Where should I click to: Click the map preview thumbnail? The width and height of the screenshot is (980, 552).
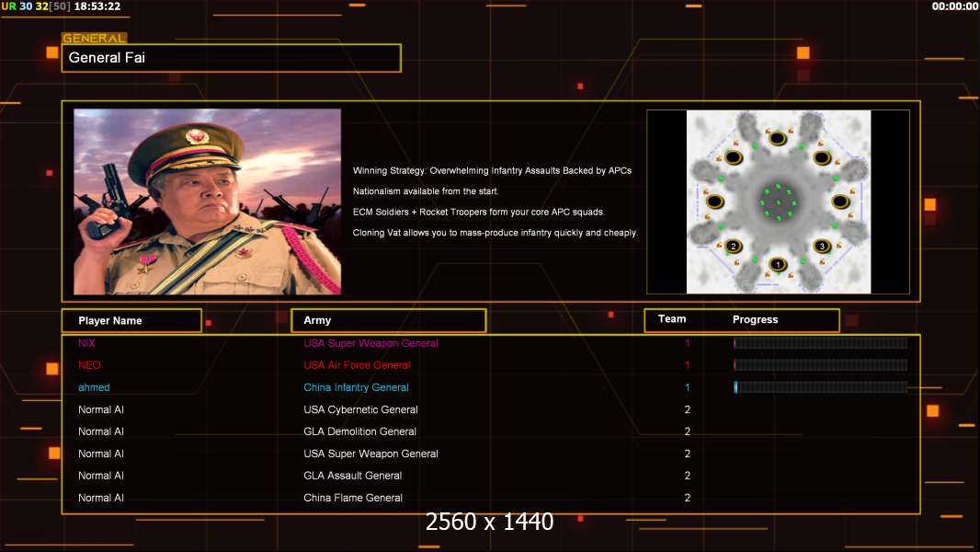click(x=778, y=201)
